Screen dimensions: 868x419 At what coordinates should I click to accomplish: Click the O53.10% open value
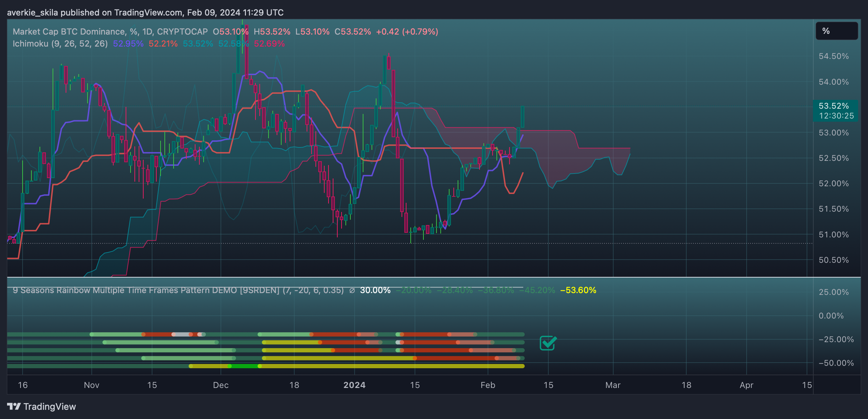231,31
